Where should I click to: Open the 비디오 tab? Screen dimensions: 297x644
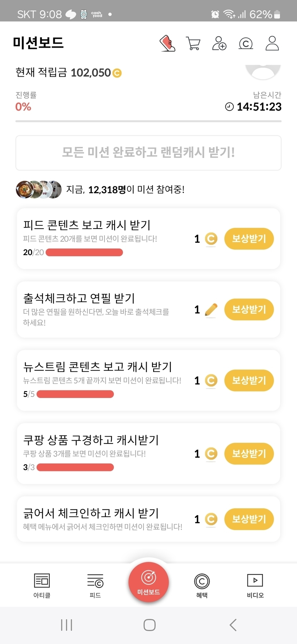click(x=255, y=585)
